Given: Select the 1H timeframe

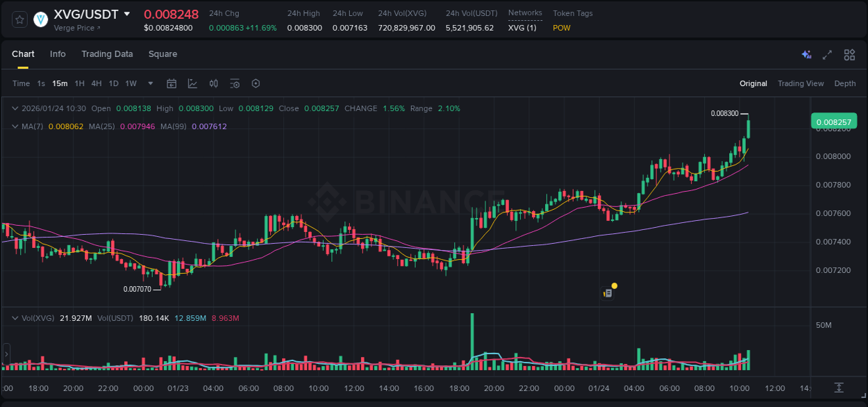Looking at the screenshot, I should pyautogui.click(x=79, y=83).
